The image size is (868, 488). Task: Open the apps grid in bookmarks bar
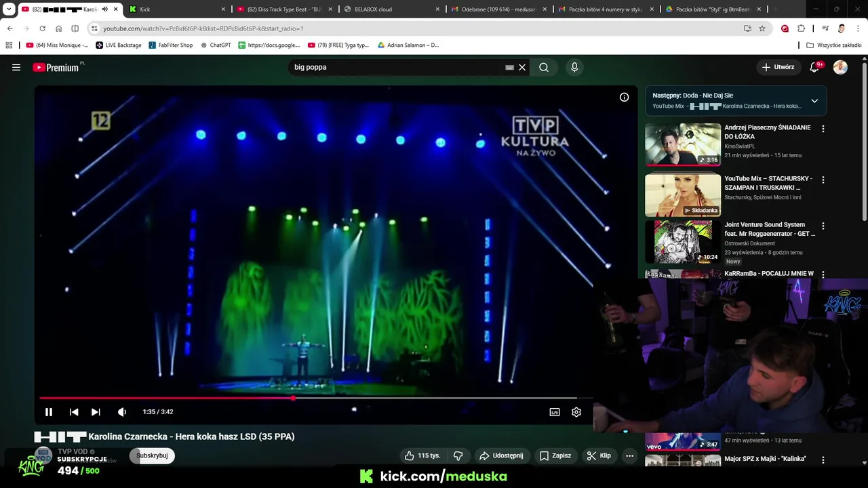(9, 45)
